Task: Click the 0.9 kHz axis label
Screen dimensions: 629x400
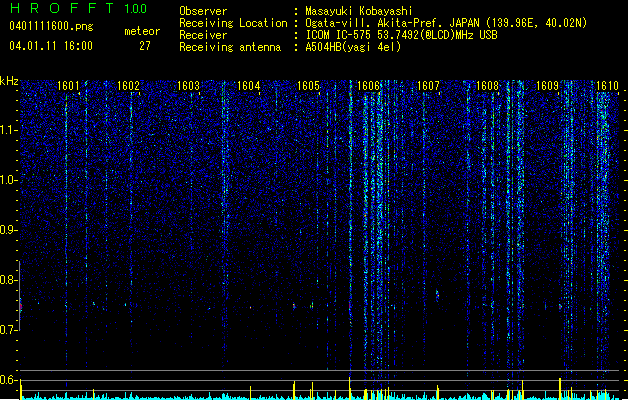Action: 8,230
